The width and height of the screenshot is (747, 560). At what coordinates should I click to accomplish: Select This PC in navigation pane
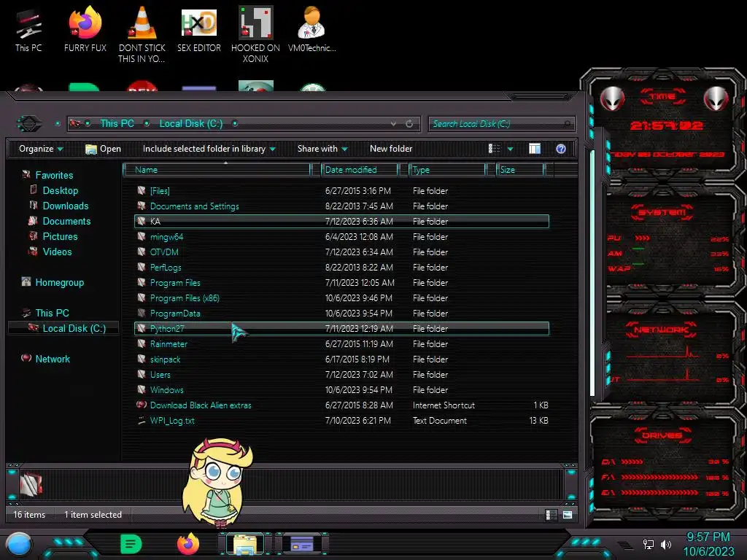pyautogui.click(x=52, y=313)
